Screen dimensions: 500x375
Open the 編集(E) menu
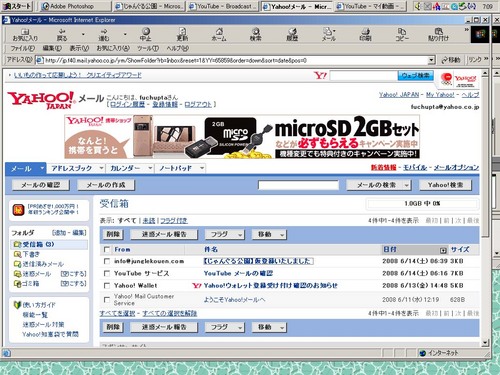52,49
